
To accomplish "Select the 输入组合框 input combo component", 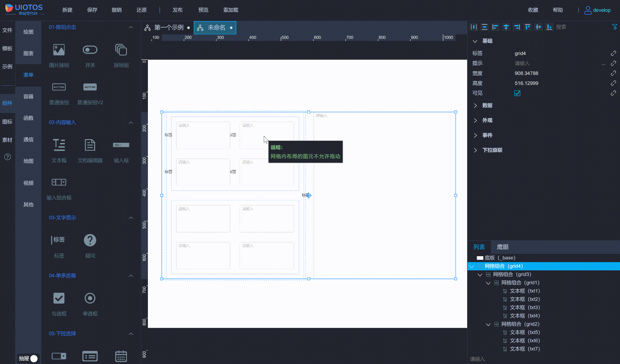I will pos(59,183).
